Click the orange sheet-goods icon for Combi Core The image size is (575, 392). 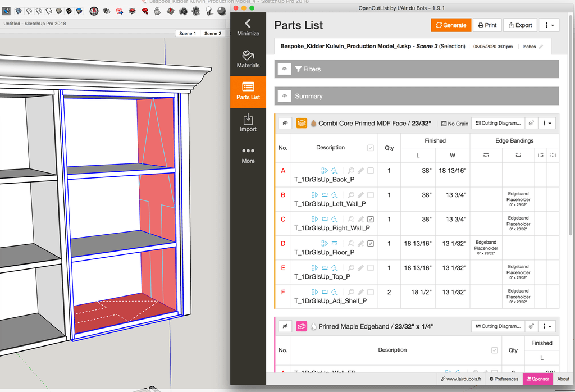pyautogui.click(x=302, y=123)
